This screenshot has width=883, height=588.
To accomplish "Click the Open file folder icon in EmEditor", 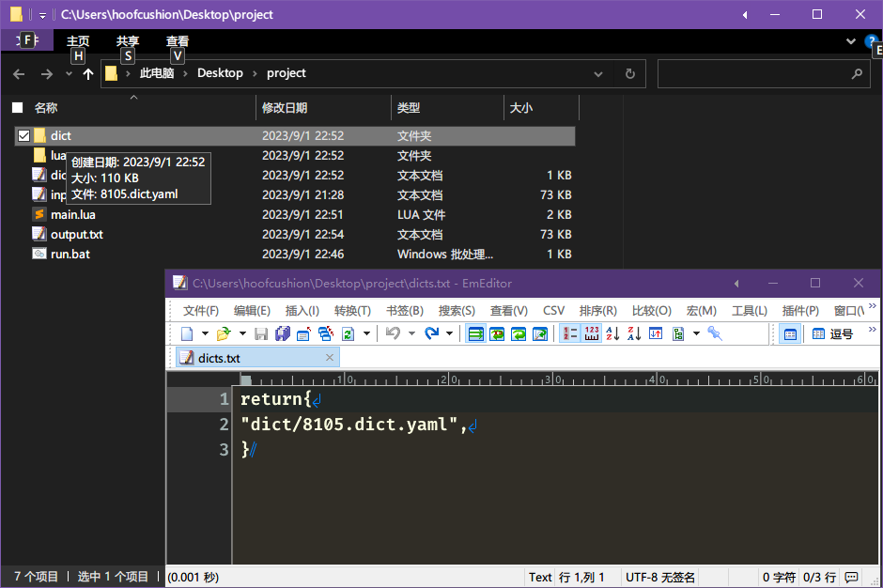I will click(224, 334).
